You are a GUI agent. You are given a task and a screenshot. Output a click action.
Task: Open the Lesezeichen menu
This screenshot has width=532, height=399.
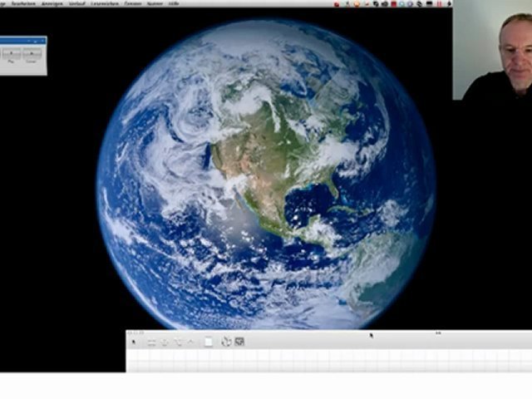[x=104, y=4]
